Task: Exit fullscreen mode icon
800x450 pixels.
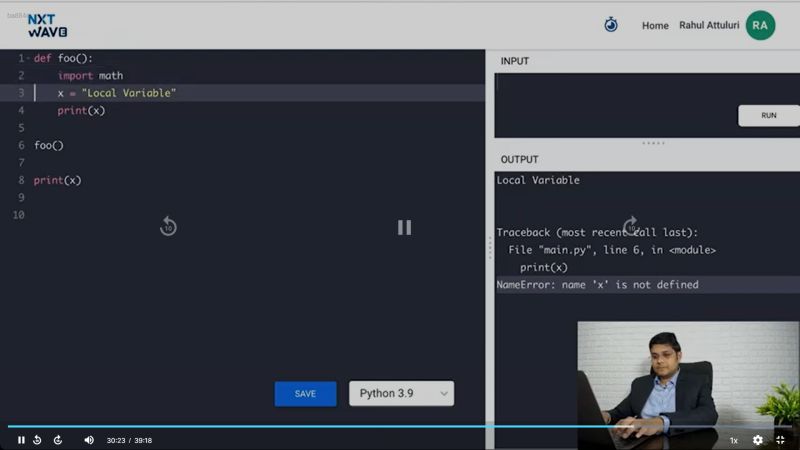Action: pyautogui.click(x=780, y=440)
